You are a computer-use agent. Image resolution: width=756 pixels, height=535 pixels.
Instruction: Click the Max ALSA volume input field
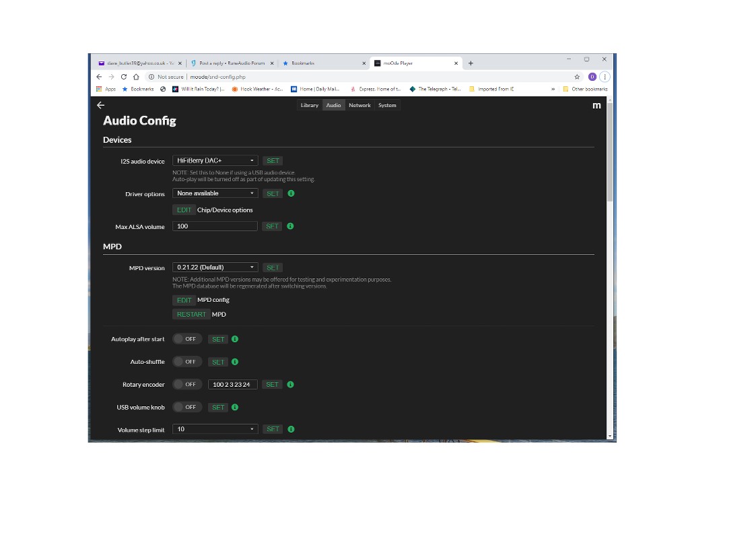pyautogui.click(x=215, y=226)
